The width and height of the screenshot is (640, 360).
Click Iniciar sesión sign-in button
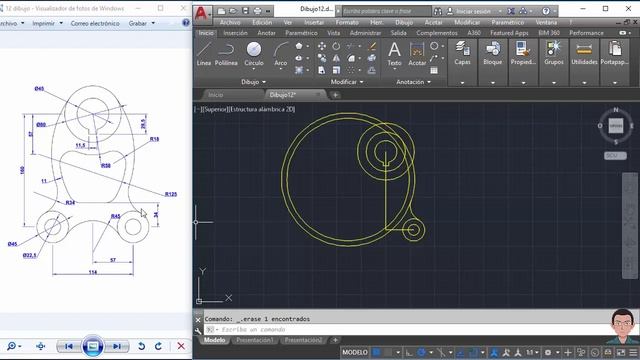pyautogui.click(x=473, y=11)
